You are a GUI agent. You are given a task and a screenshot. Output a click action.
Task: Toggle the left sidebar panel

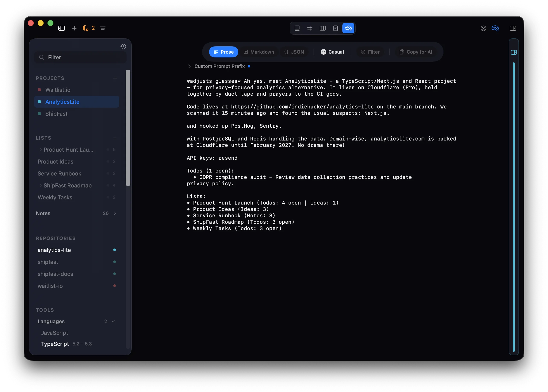62,28
